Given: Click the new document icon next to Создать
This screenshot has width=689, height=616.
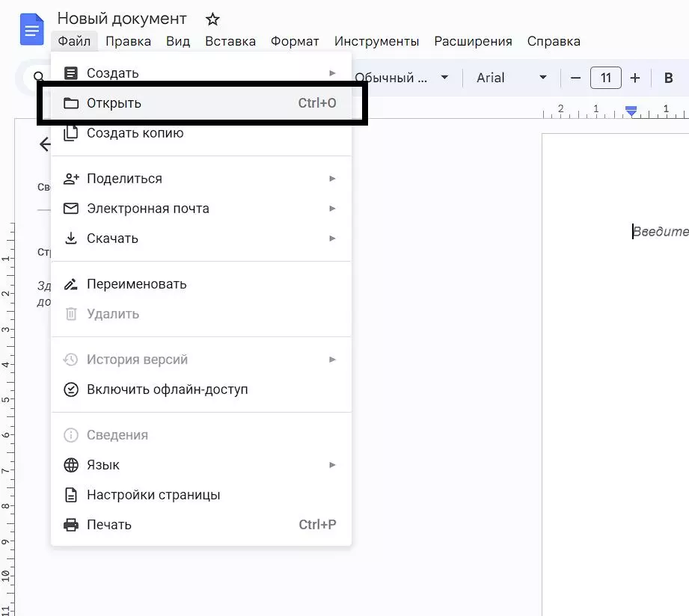Looking at the screenshot, I should tap(71, 73).
